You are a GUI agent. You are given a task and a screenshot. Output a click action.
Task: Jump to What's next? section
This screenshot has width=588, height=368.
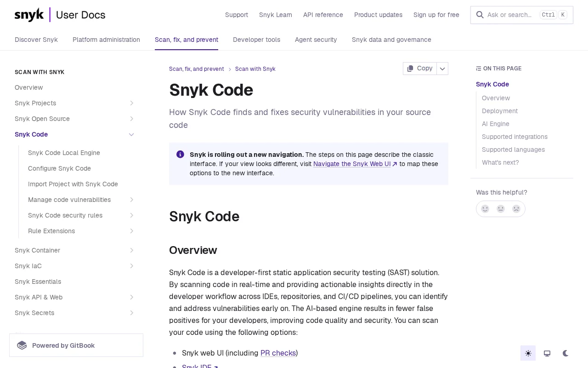point(500,162)
